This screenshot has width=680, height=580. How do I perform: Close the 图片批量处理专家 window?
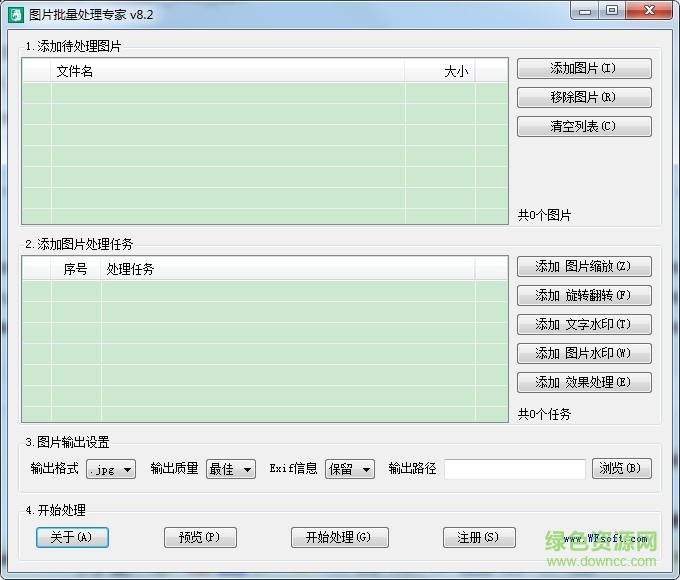click(x=649, y=11)
